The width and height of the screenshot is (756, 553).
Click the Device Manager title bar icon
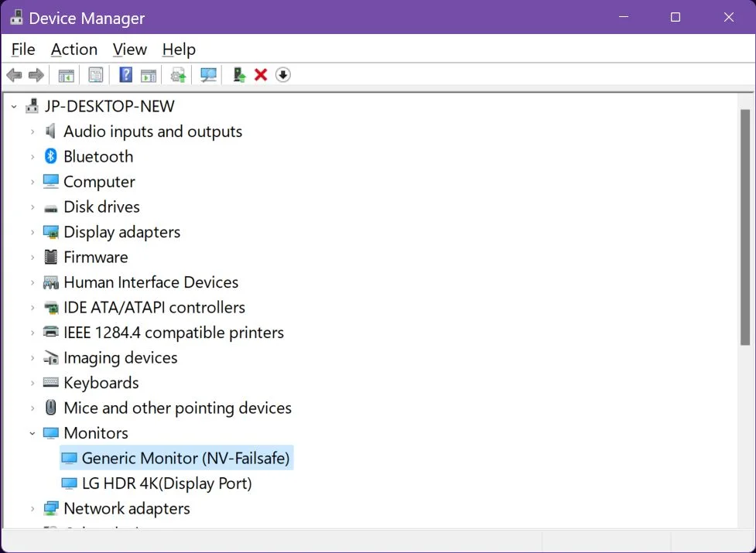coord(16,17)
